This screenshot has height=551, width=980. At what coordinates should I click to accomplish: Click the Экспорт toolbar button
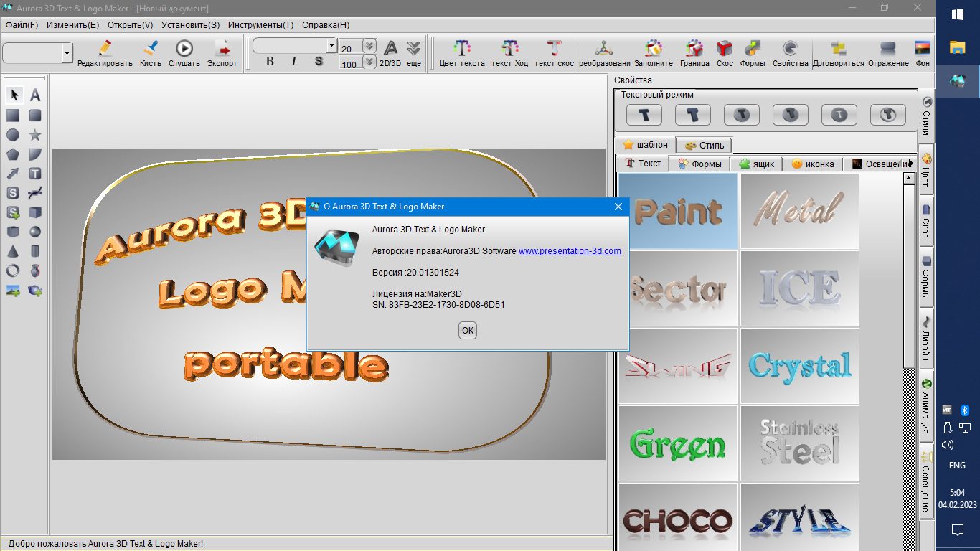click(222, 54)
